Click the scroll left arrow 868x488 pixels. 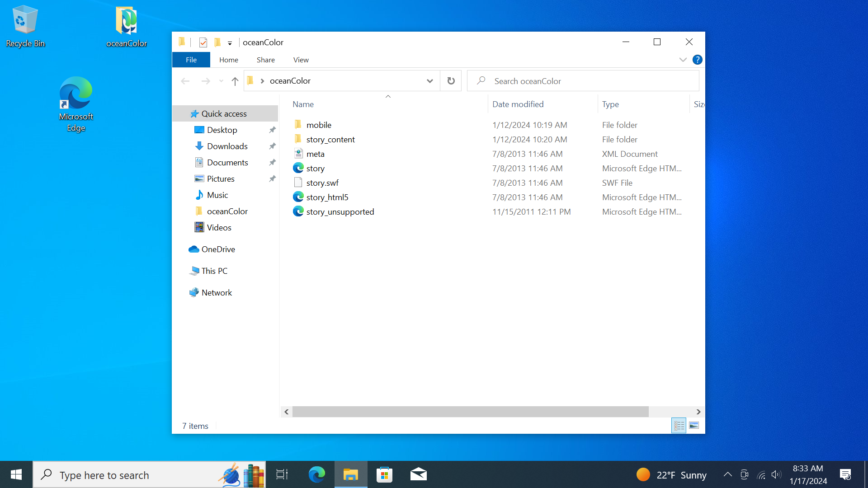click(286, 412)
